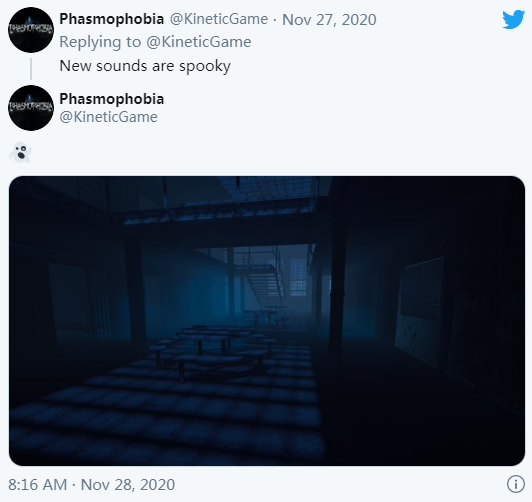Open the Nov 27, 2020 date link
Screen dimensions: 532x502
[x=329, y=19]
